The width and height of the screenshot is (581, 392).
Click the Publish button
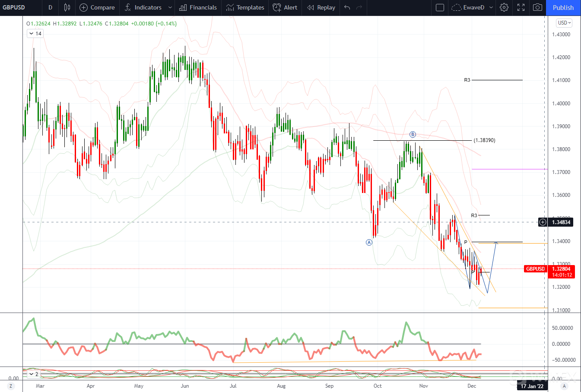tap(563, 7)
